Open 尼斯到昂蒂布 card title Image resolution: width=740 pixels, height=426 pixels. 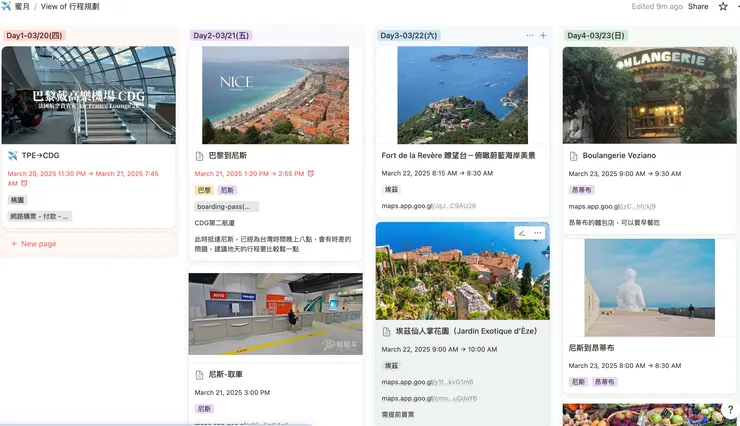coord(591,348)
